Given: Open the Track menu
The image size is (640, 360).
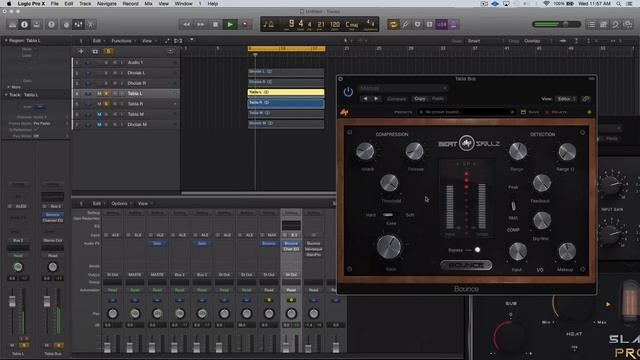Looking at the screenshot, I should coord(85,4).
